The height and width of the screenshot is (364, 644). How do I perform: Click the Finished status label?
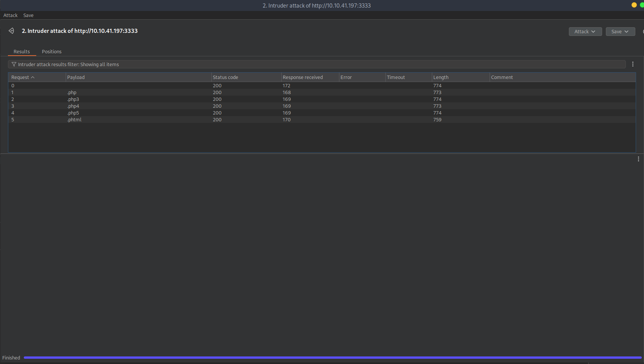[x=11, y=358]
